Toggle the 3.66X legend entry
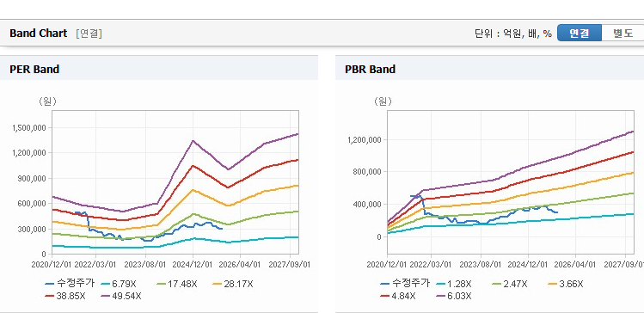Viewport: 644px width, 313px height. [565, 284]
